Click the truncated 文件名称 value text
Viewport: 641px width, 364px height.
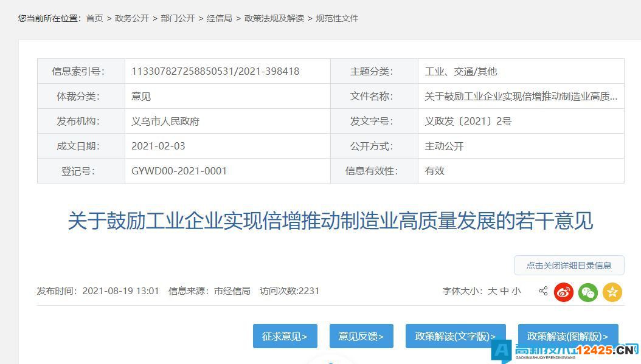521,96
